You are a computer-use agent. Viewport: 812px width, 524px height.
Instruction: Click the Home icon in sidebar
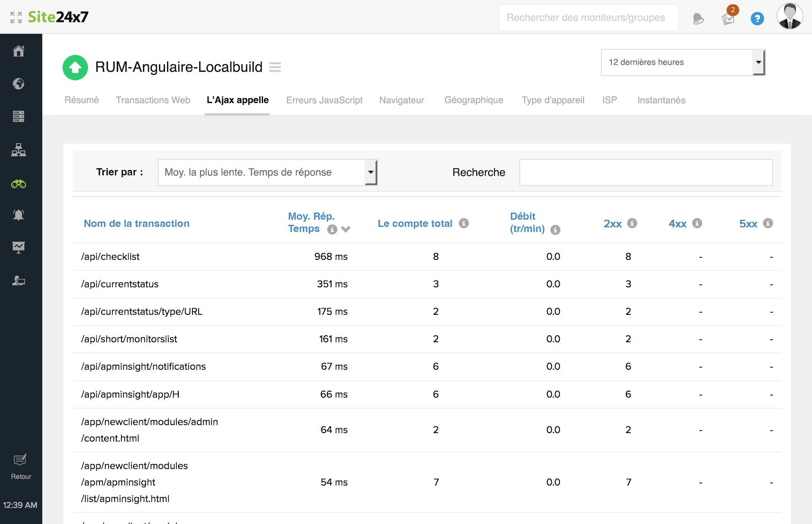(19, 51)
